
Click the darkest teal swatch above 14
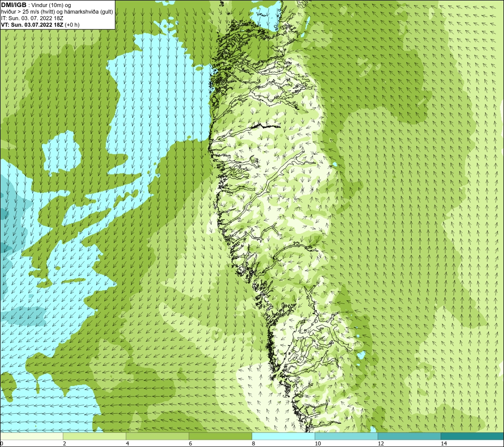(x=473, y=436)
